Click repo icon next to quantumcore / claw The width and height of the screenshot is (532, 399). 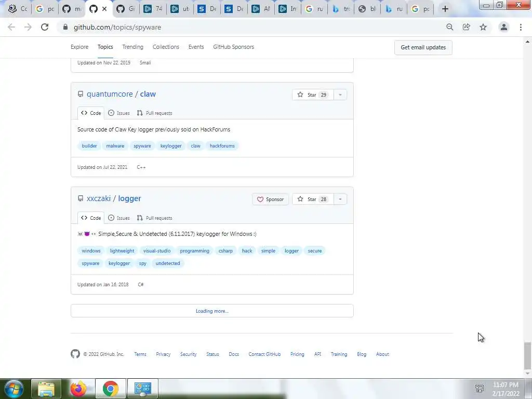click(x=81, y=94)
